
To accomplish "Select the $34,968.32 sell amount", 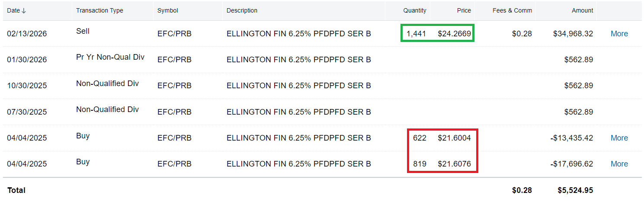I will [x=573, y=34].
